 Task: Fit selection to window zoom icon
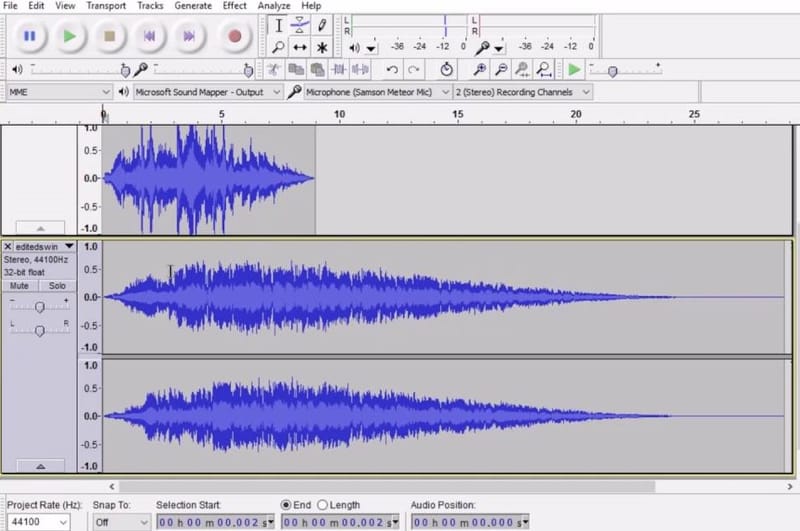[x=522, y=69]
